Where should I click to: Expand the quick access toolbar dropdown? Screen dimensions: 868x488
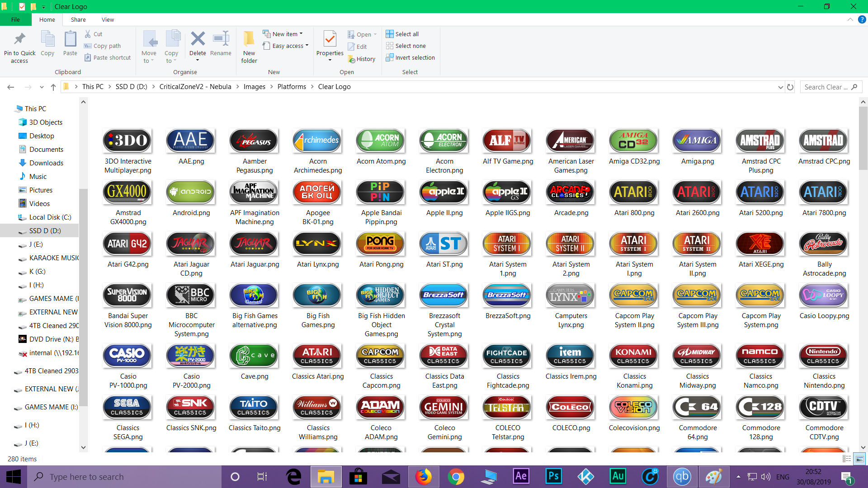(x=43, y=7)
